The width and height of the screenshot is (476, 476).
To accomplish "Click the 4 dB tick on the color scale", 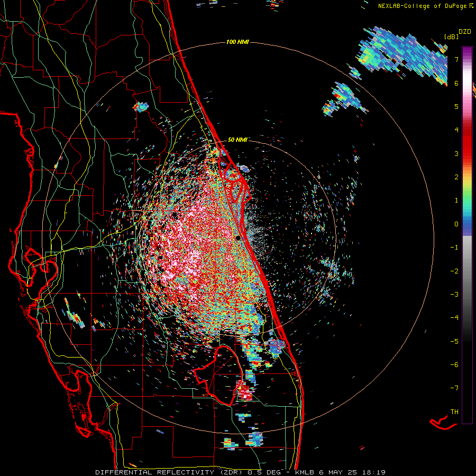I will (456, 130).
